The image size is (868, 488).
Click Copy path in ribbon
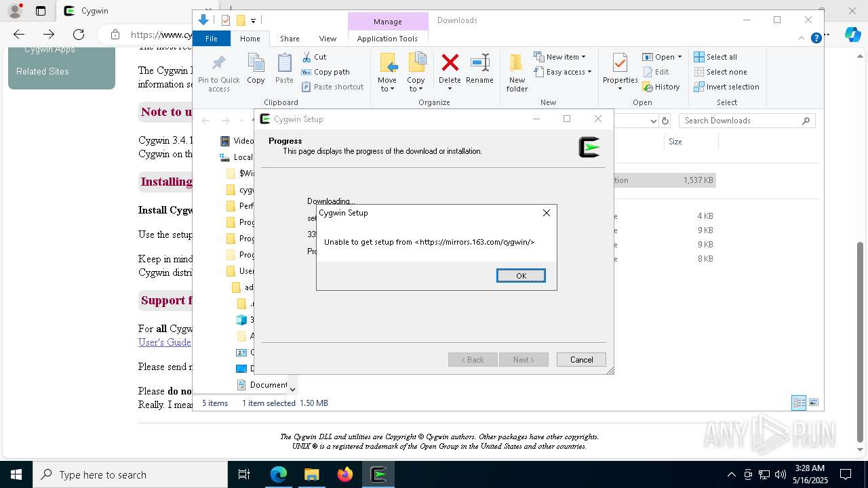325,72
